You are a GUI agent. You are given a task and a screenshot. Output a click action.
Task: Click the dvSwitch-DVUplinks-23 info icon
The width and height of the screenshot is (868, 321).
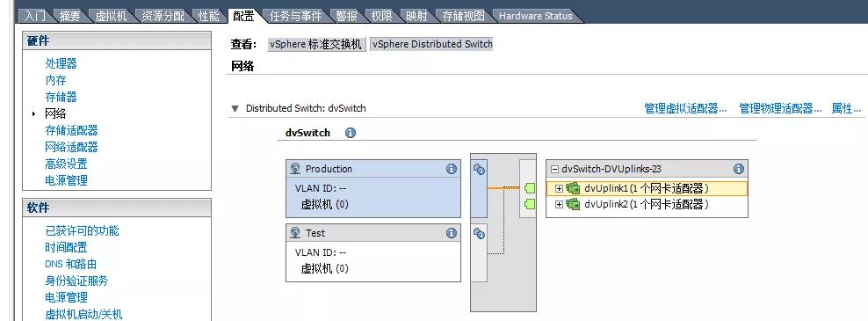pyautogui.click(x=739, y=169)
